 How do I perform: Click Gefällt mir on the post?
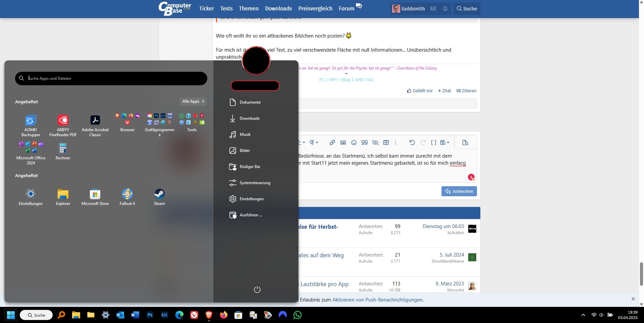coord(420,91)
